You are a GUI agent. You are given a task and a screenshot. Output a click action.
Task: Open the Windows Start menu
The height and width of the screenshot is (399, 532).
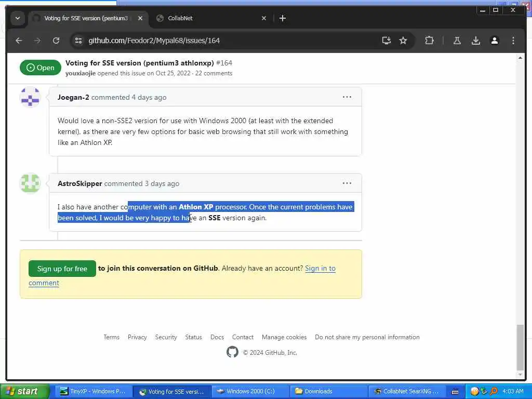point(24,391)
